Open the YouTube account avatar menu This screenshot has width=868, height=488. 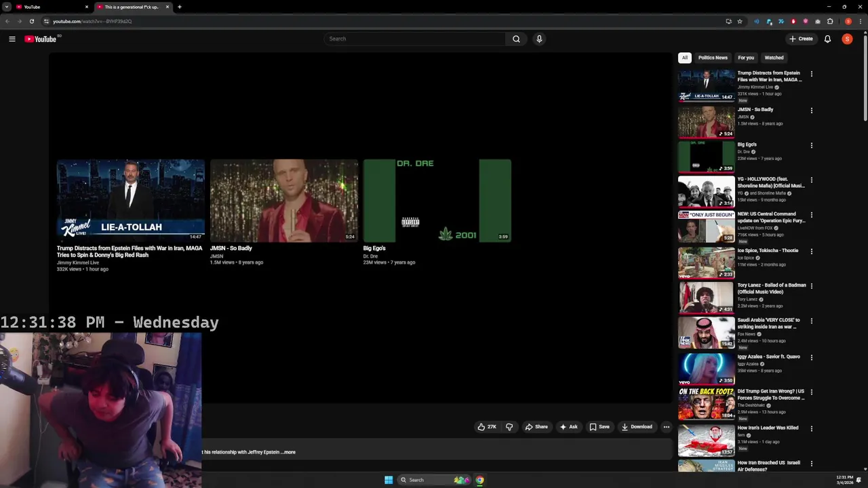(x=847, y=39)
